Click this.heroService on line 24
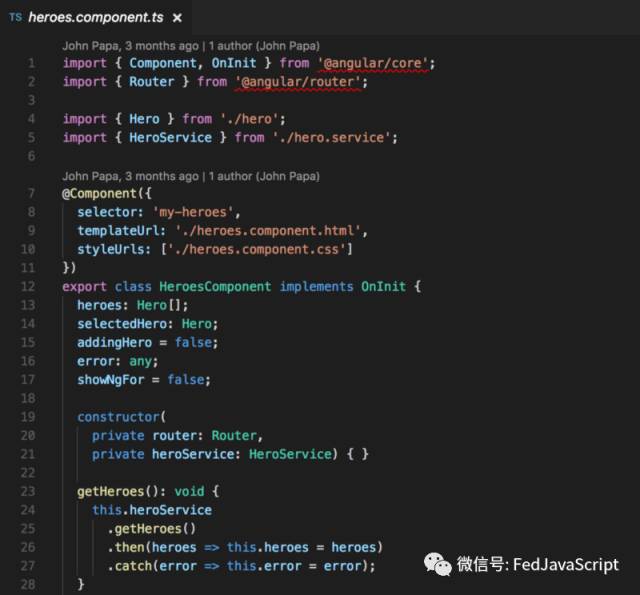Screen dimensions: 640x595 pyautogui.click(x=152, y=510)
